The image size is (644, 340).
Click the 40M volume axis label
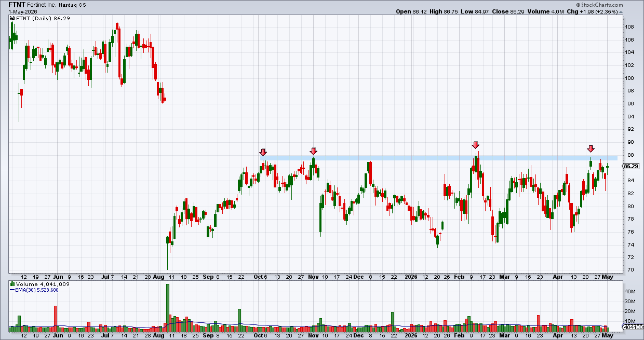[630, 292]
